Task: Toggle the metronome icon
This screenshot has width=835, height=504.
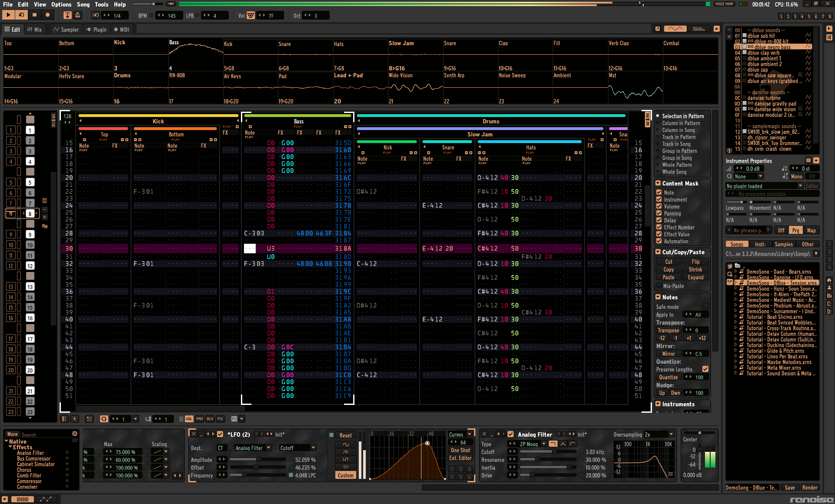Action: point(78,15)
